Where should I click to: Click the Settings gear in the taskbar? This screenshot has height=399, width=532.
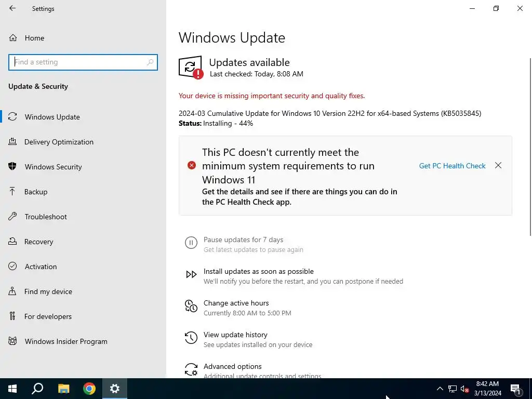pos(115,389)
